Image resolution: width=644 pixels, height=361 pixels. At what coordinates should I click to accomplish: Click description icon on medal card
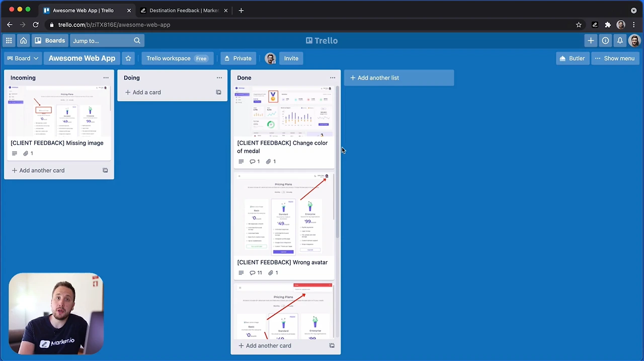coord(241,162)
